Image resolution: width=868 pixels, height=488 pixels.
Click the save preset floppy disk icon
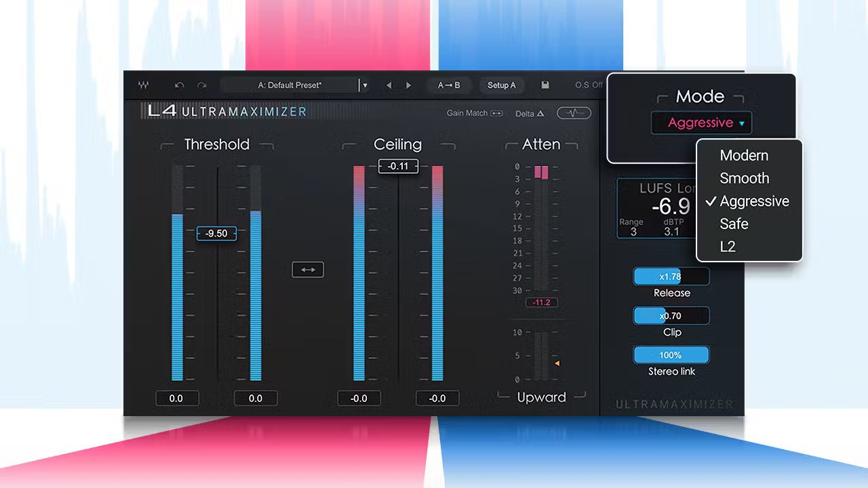[545, 85]
